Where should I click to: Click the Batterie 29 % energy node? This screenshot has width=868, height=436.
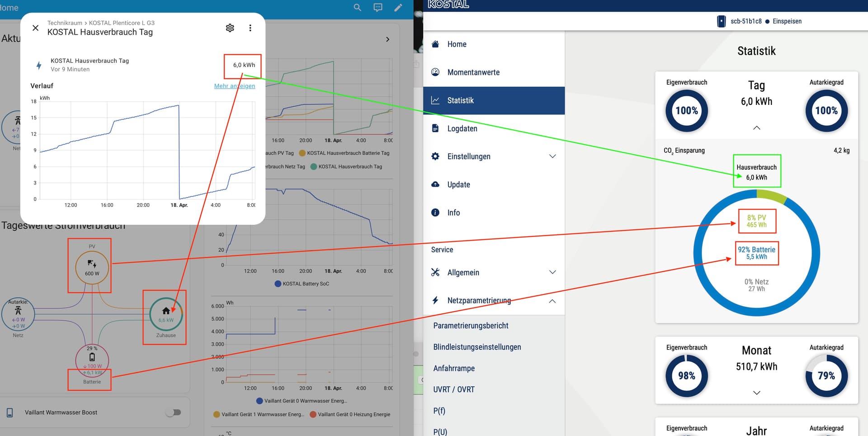point(92,360)
